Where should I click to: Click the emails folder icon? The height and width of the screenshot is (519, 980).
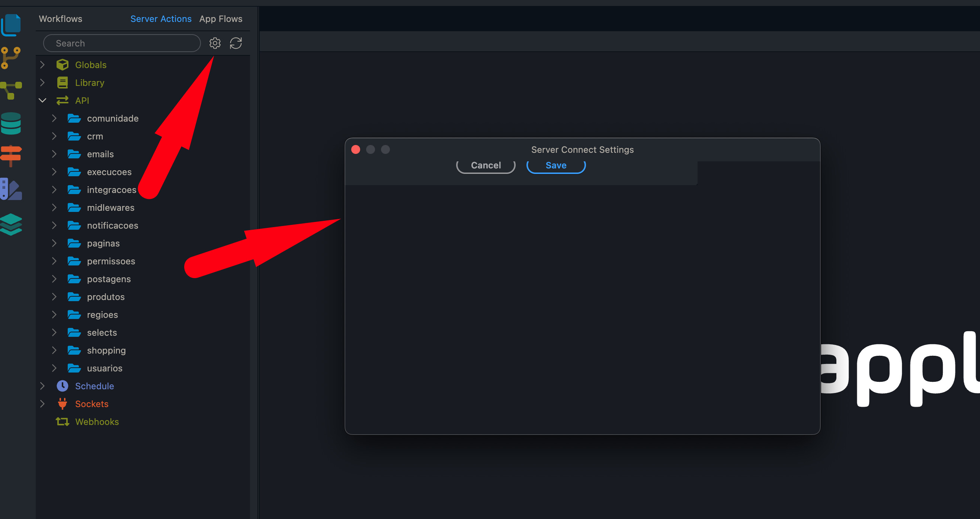[74, 154]
